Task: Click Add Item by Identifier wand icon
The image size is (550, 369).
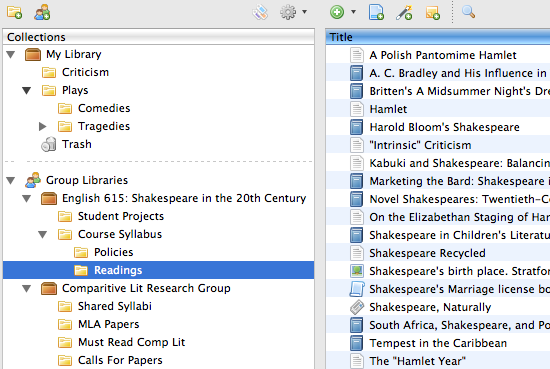Action: click(404, 12)
